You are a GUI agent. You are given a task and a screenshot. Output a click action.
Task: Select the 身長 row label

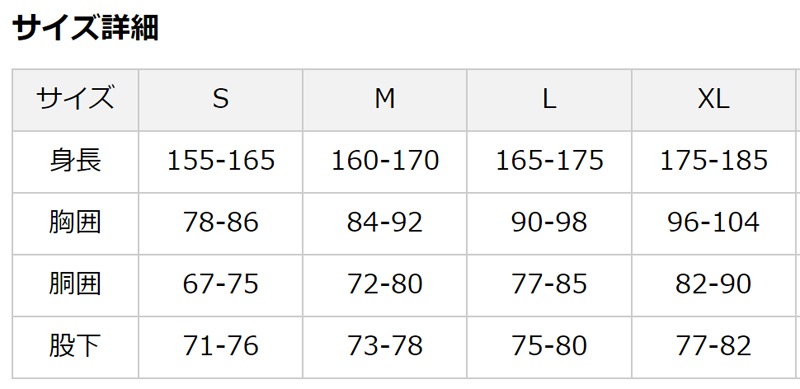click(x=75, y=161)
